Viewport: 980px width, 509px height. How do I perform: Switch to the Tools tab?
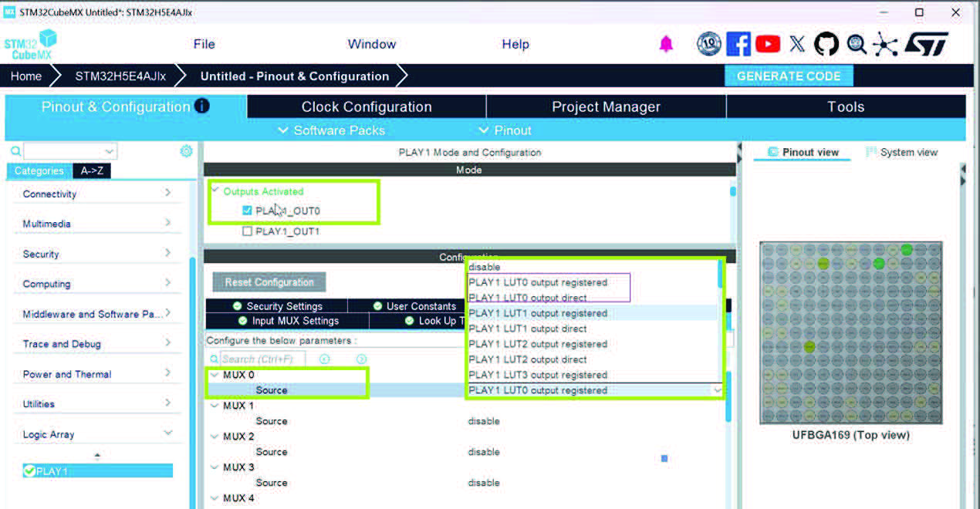[x=846, y=106]
